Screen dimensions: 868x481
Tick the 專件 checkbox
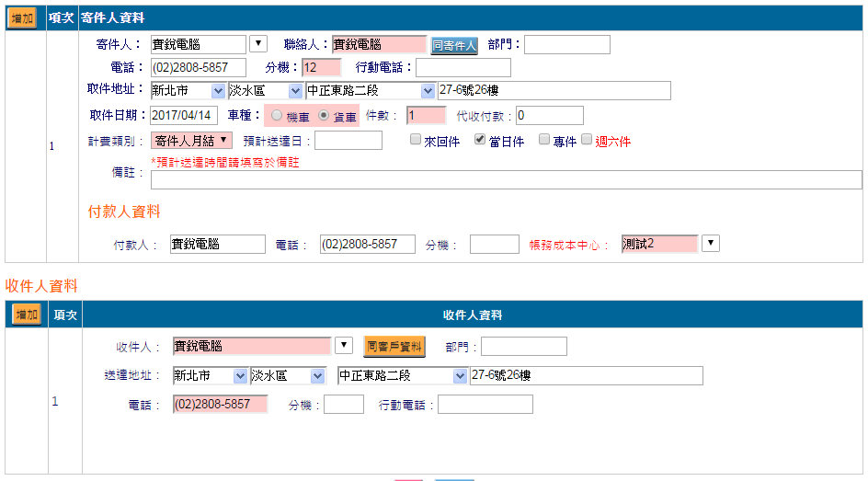click(x=544, y=140)
